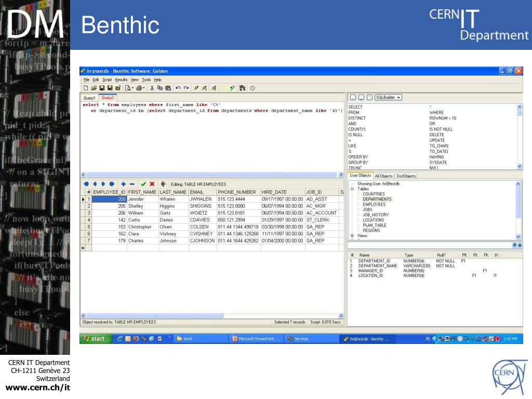
Task: Go to first record in grid
Action: (x=86, y=184)
